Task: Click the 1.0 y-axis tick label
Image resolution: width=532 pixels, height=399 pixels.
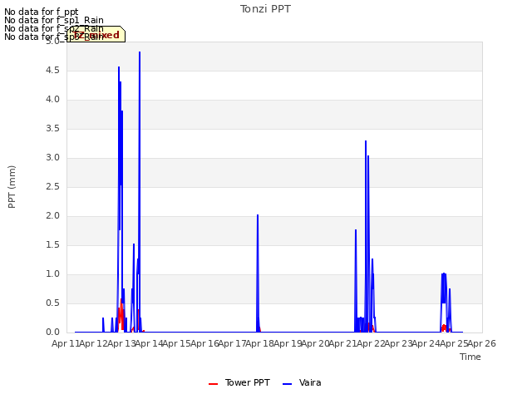Action: 52,274
